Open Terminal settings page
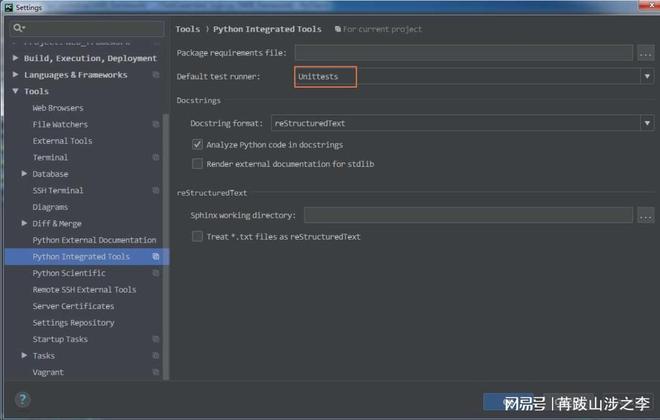Image resolution: width=660 pixels, height=420 pixels. pyautogui.click(x=50, y=157)
